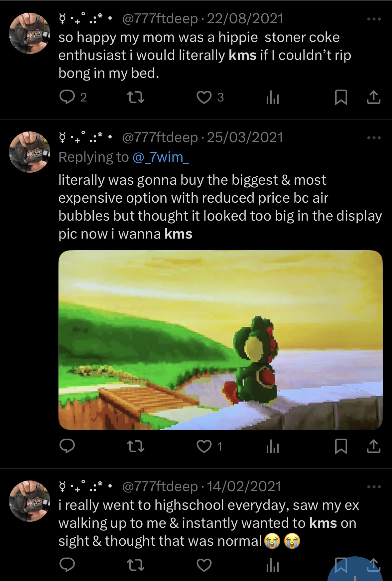Open profile avatar on 14/02/2021 tweet
Screen dimensions: 392x581
[x=30, y=501]
